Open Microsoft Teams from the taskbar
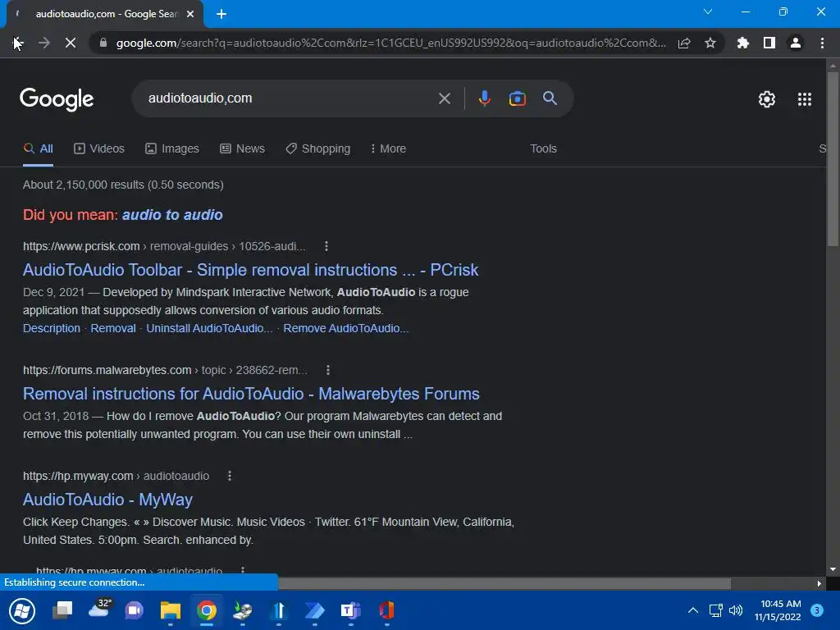 click(351, 610)
